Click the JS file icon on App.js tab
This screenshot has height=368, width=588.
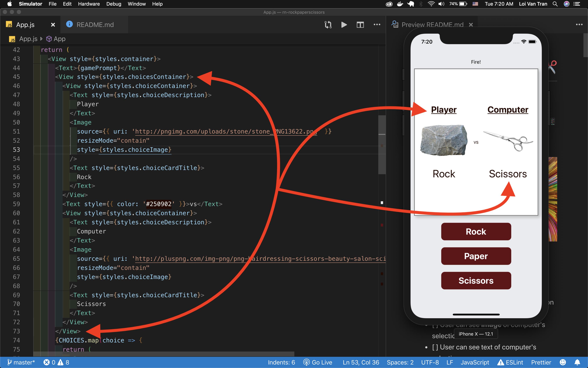[9, 24]
